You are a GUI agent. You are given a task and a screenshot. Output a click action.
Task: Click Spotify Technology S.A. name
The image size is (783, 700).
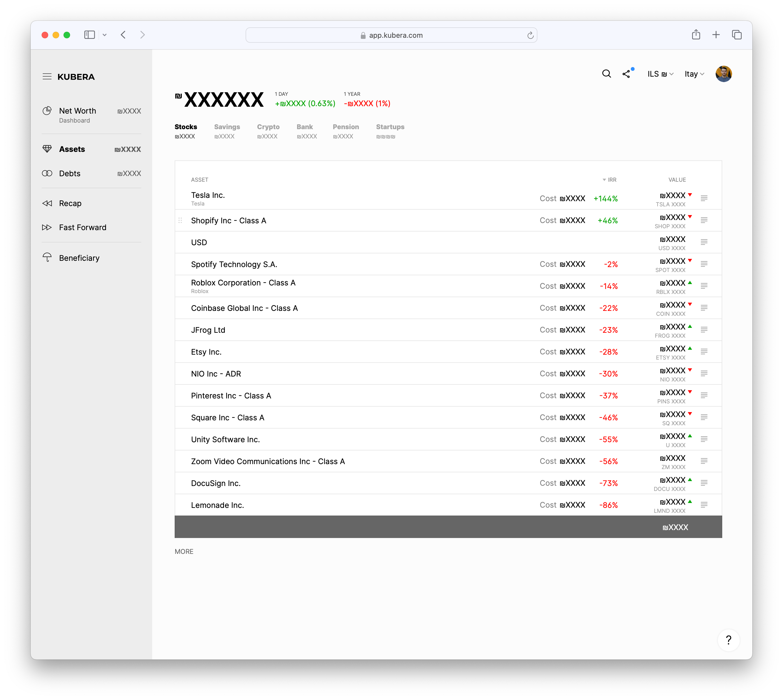(234, 264)
